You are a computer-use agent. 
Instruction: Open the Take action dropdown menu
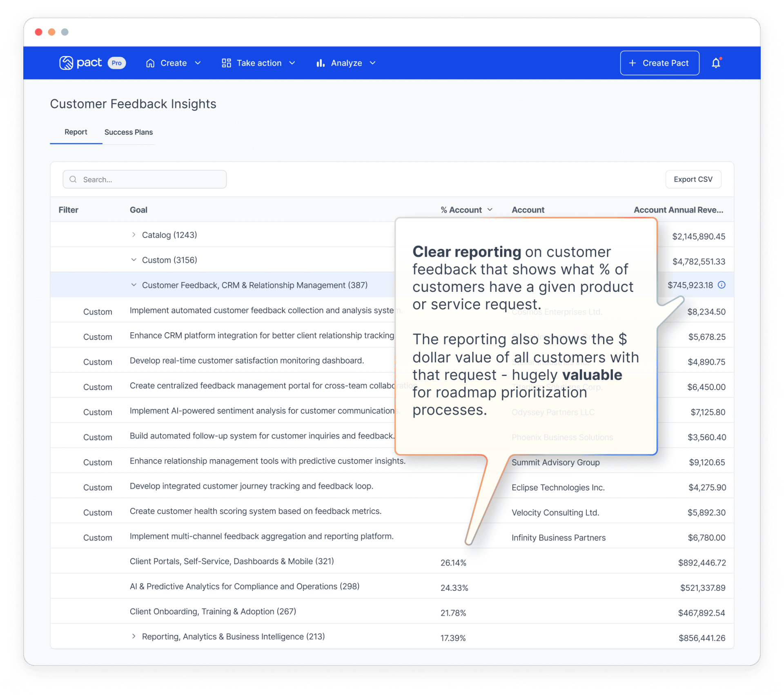[259, 63]
